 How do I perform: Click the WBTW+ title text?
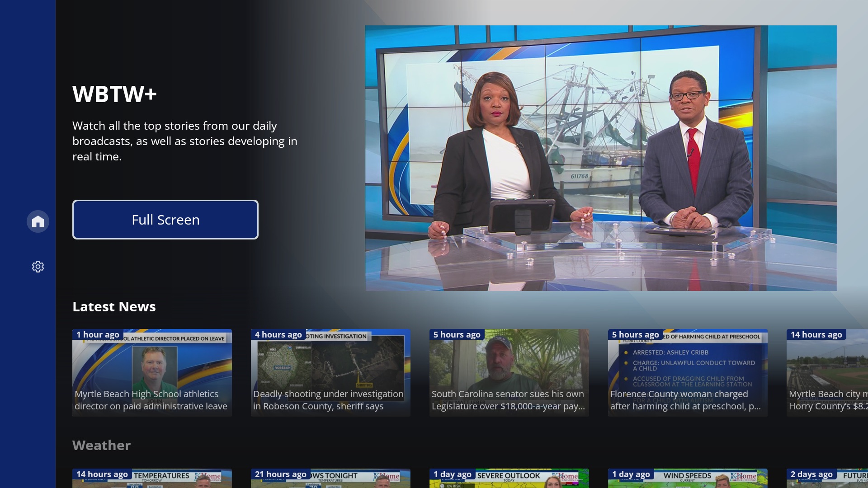tap(114, 94)
